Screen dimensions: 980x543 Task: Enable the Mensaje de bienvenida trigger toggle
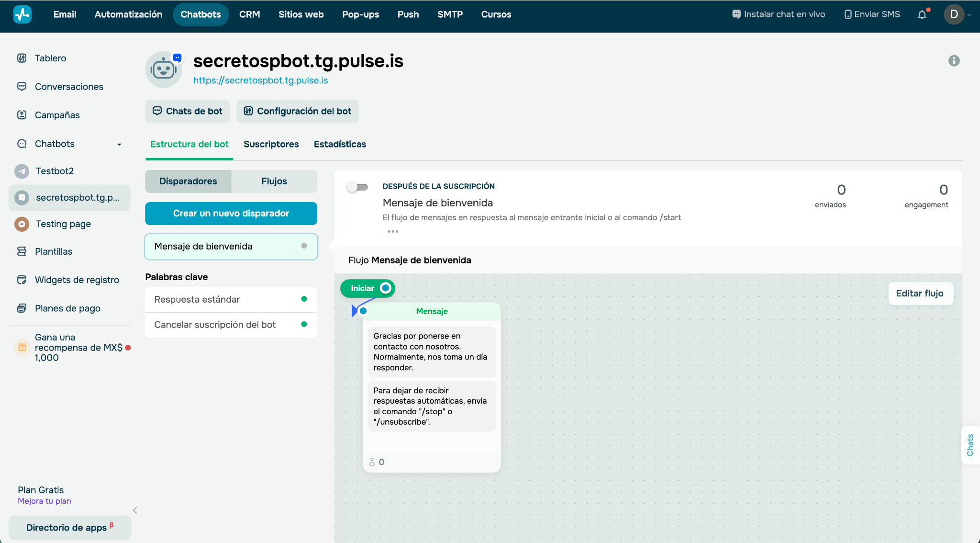click(x=357, y=187)
